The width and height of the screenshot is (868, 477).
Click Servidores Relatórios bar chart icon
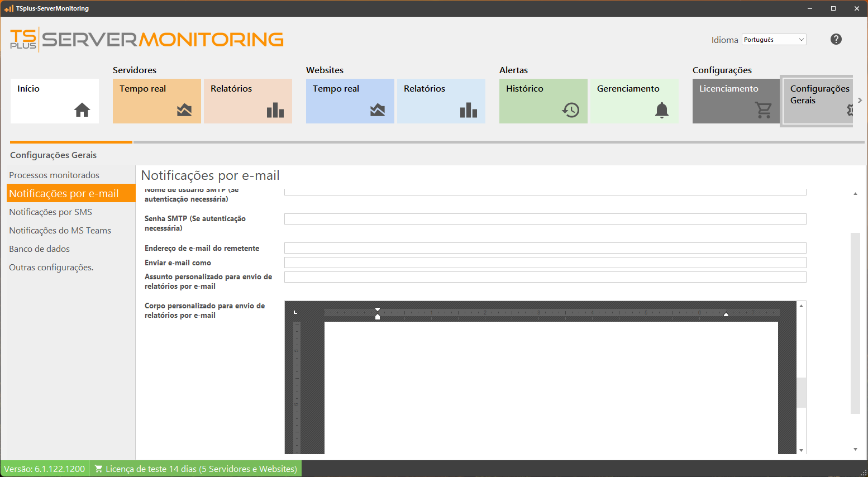pos(275,110)
